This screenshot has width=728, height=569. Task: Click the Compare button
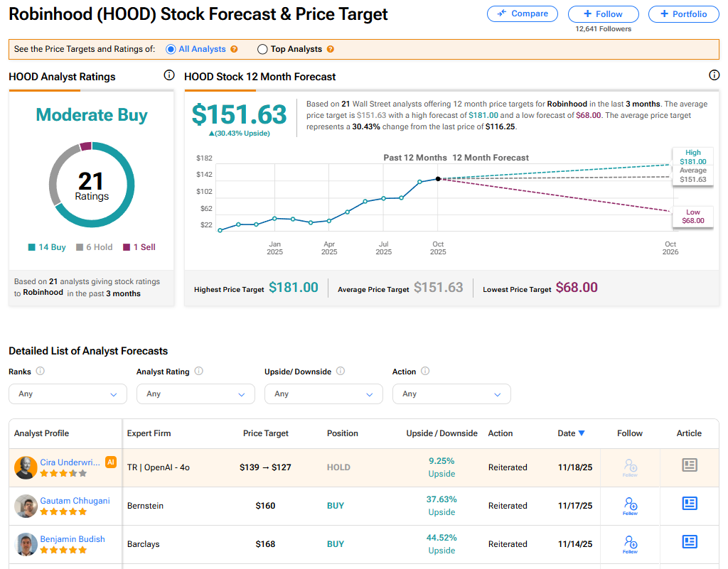point(523,13)
